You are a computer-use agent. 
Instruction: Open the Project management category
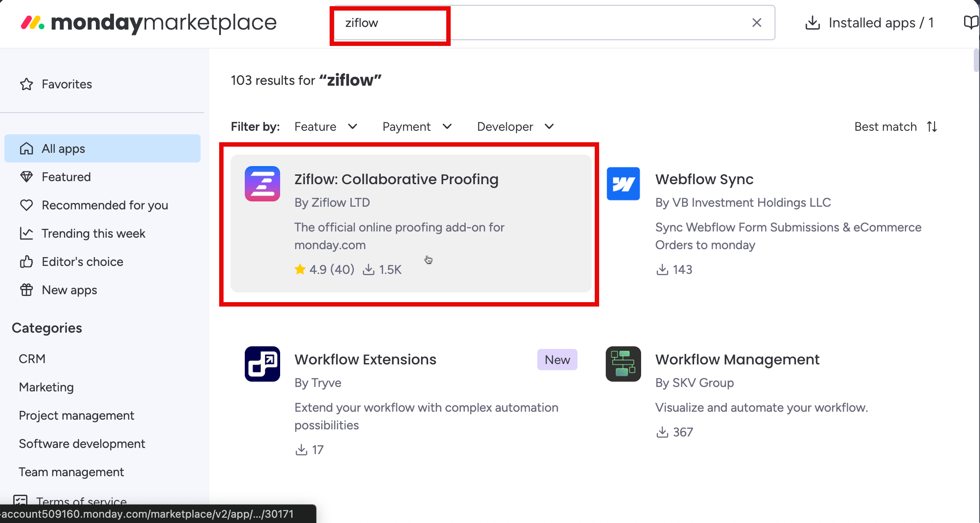click(76, 415)
